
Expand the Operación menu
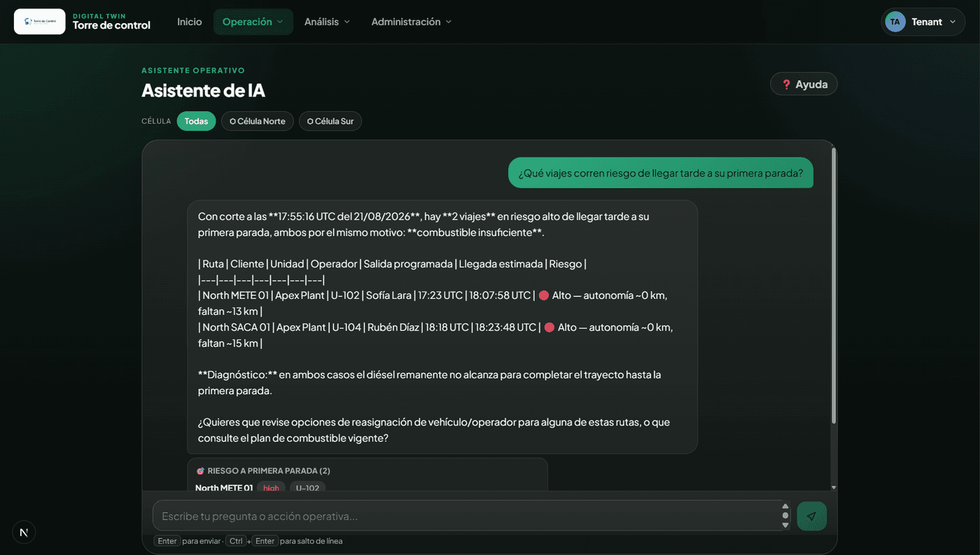click(x=253, y=22)
